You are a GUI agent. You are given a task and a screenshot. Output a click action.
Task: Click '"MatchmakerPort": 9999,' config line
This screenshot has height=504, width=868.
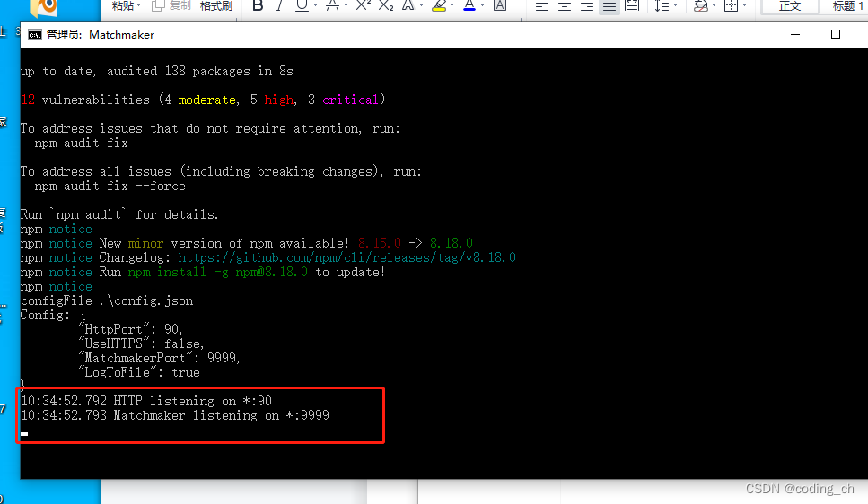click(x=160, y=358)
